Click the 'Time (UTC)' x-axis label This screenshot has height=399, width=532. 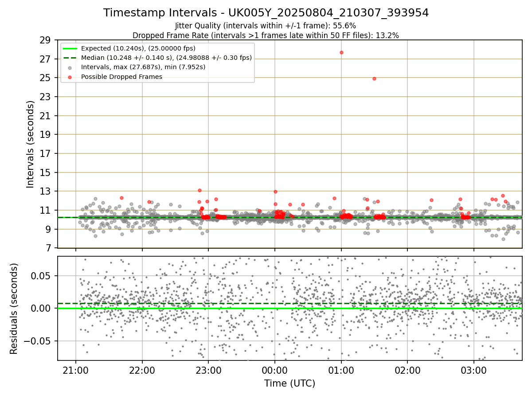click(x=290, y=383)
